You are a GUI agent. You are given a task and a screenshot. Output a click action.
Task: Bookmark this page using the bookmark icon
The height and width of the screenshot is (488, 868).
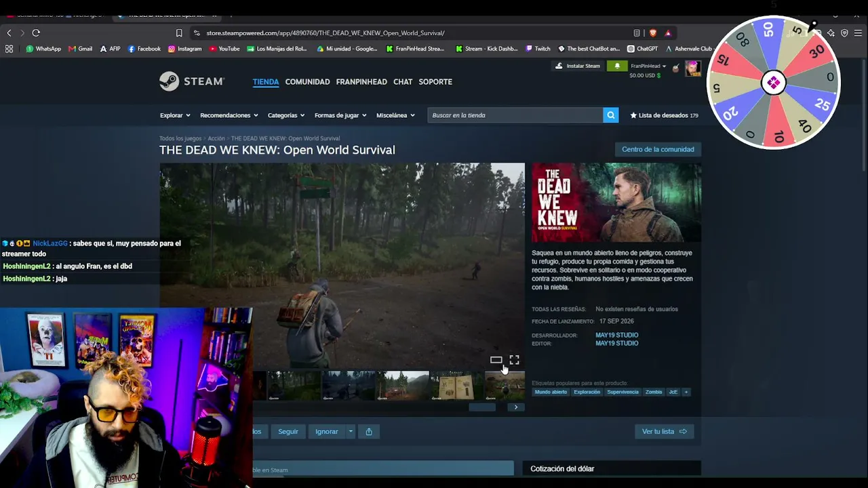(x=179, y=33)
